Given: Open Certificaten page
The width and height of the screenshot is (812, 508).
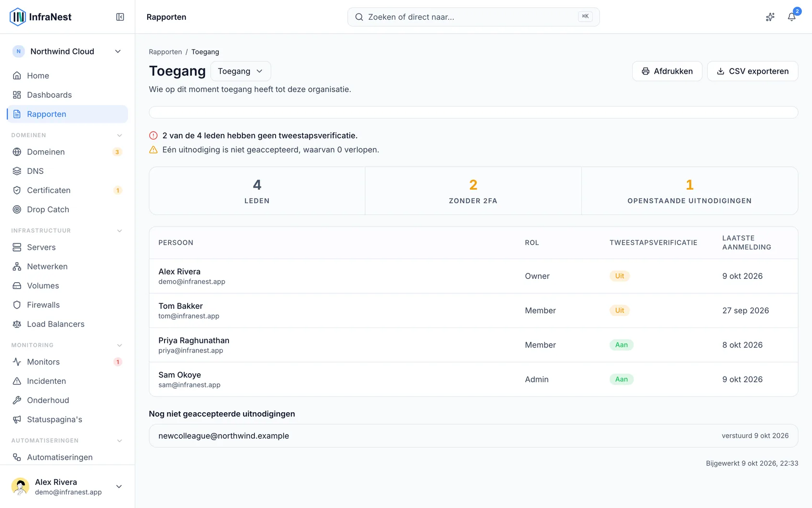Looking at the screenshot, I should (67, 190).
